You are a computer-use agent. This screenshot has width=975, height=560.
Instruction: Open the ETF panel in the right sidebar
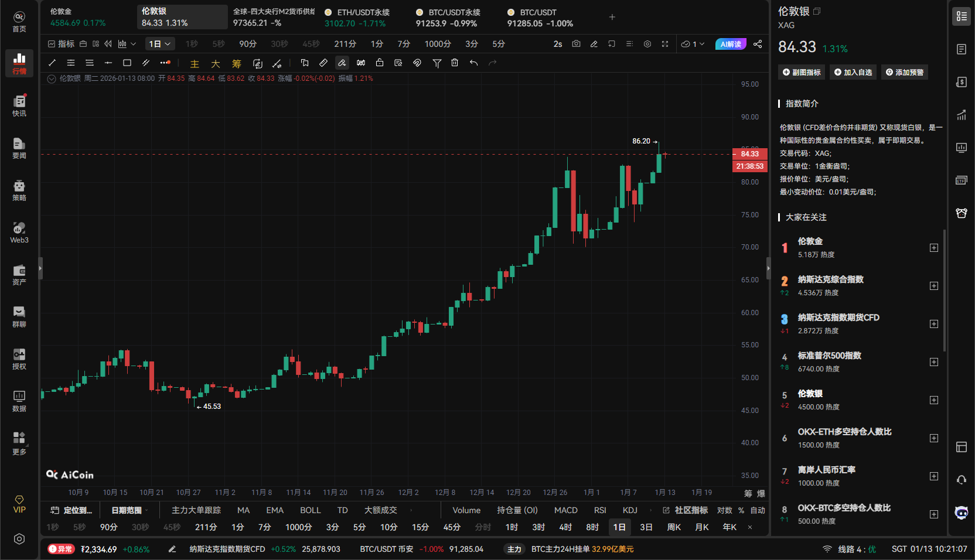point(962,180)
